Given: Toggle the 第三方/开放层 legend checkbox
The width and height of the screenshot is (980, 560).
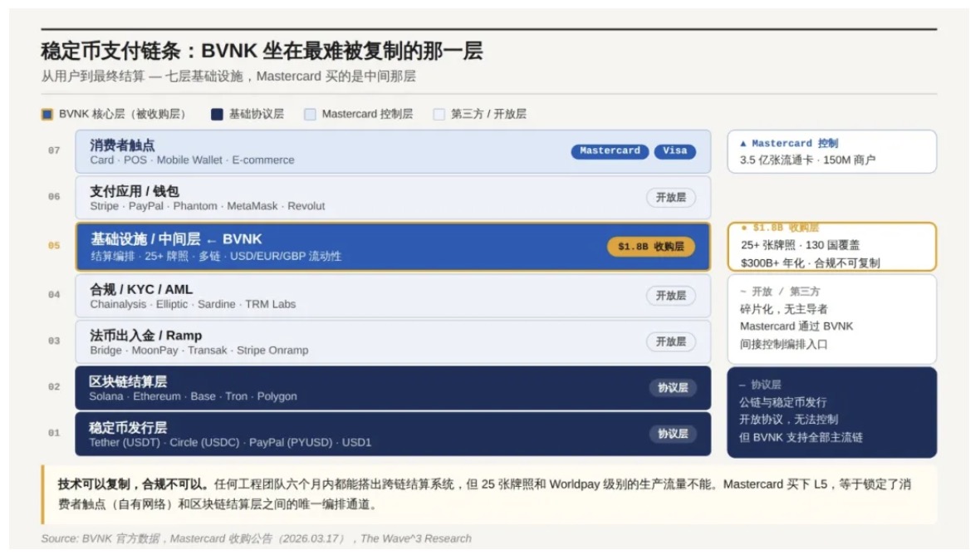Looking at the screenshot, I should coord(438,113).
